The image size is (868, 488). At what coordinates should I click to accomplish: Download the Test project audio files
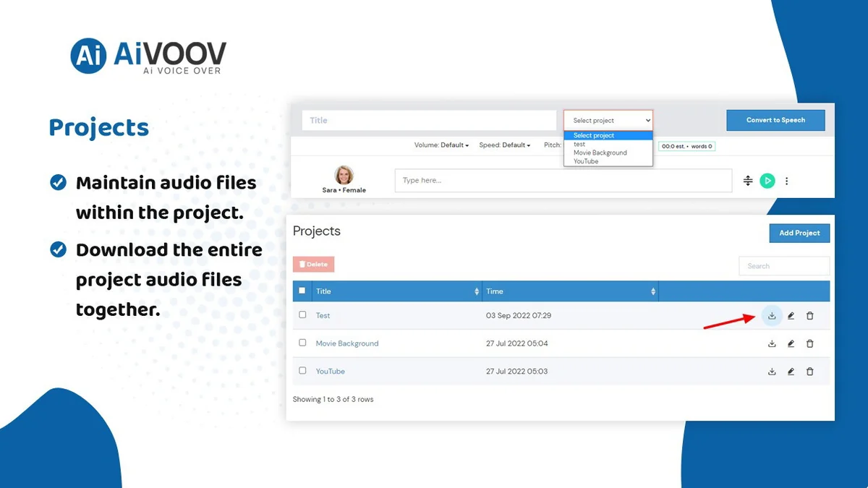[772, 316]
